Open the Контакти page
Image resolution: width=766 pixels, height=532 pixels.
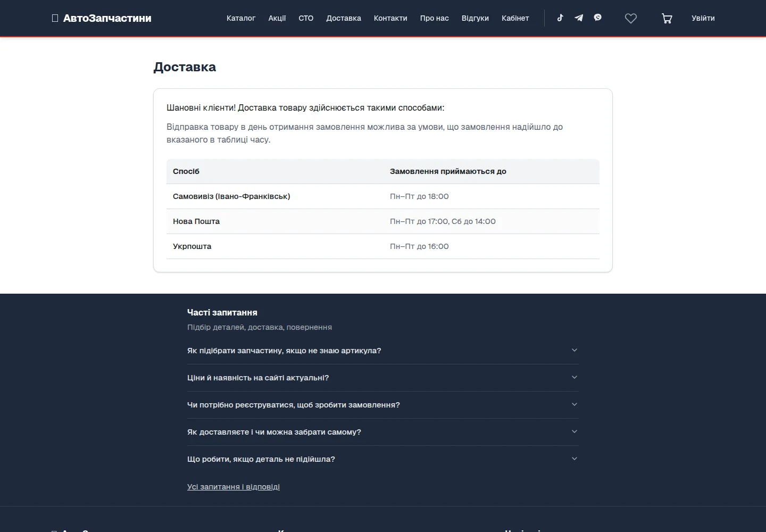point(390,18)
